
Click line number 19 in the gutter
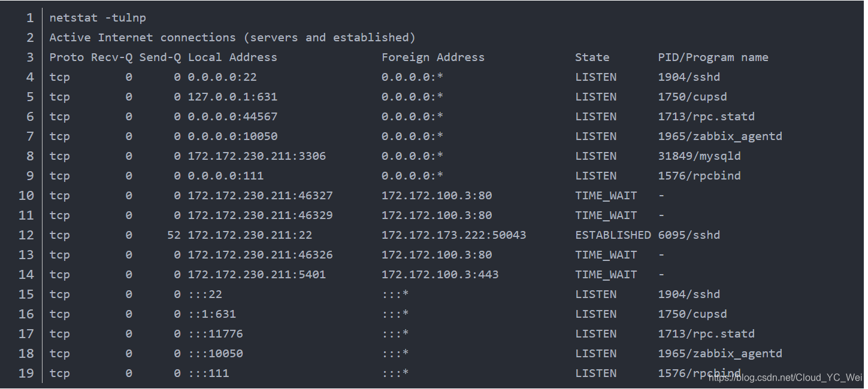(x=26, y=373)
